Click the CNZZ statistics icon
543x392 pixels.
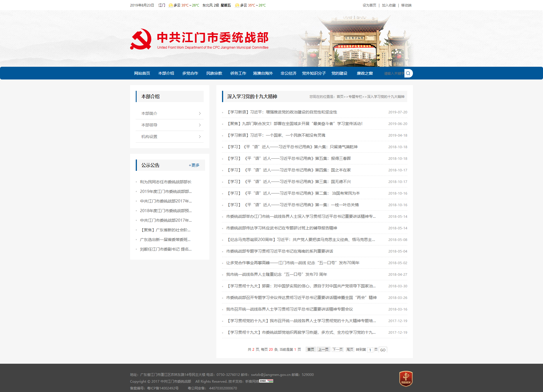click(266, 381)
